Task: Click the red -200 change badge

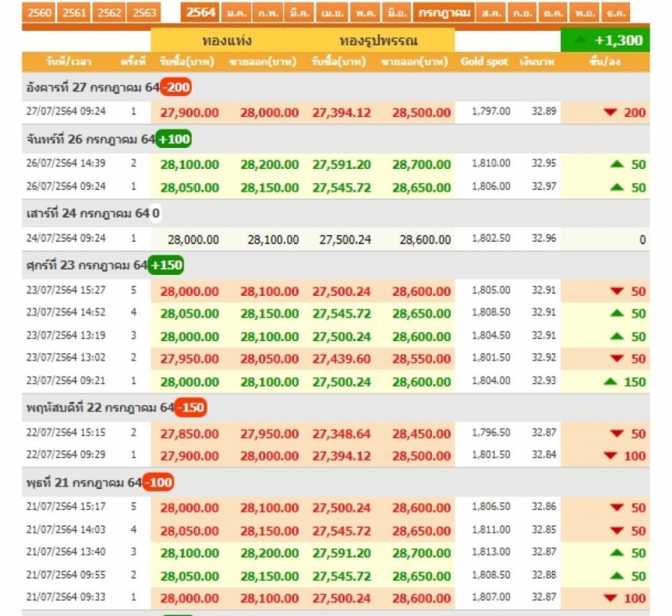Action: click(177, 87)
